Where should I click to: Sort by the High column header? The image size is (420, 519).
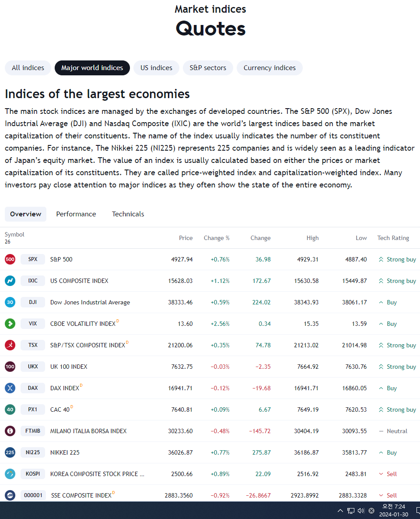click(312, 238)
